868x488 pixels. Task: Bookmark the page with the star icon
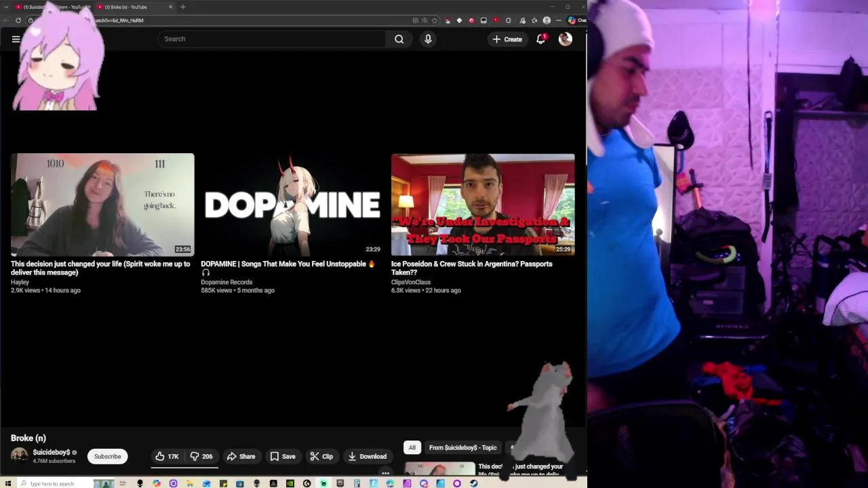tap(435, 20)
